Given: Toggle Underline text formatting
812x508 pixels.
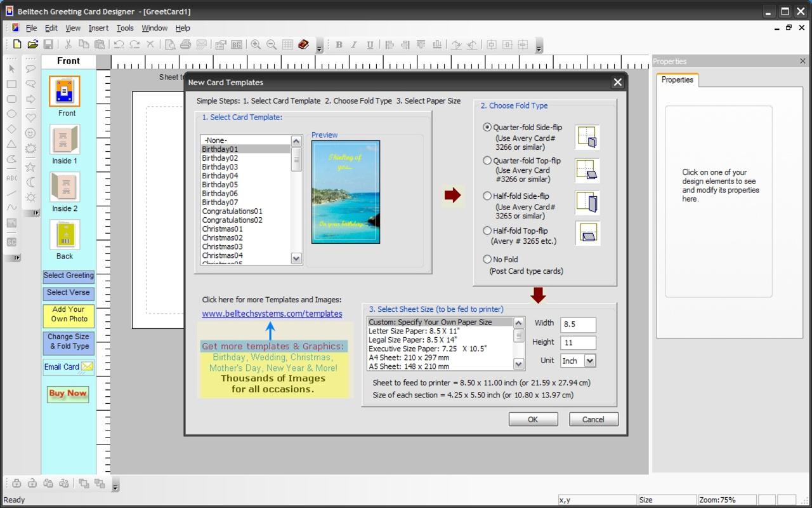Looking at the screenshot, I should [370, 44].
